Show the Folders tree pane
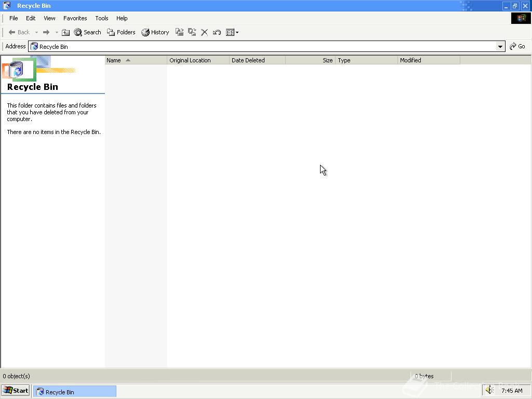This screenshot has width=532, height=399. (x=121, y=32)
